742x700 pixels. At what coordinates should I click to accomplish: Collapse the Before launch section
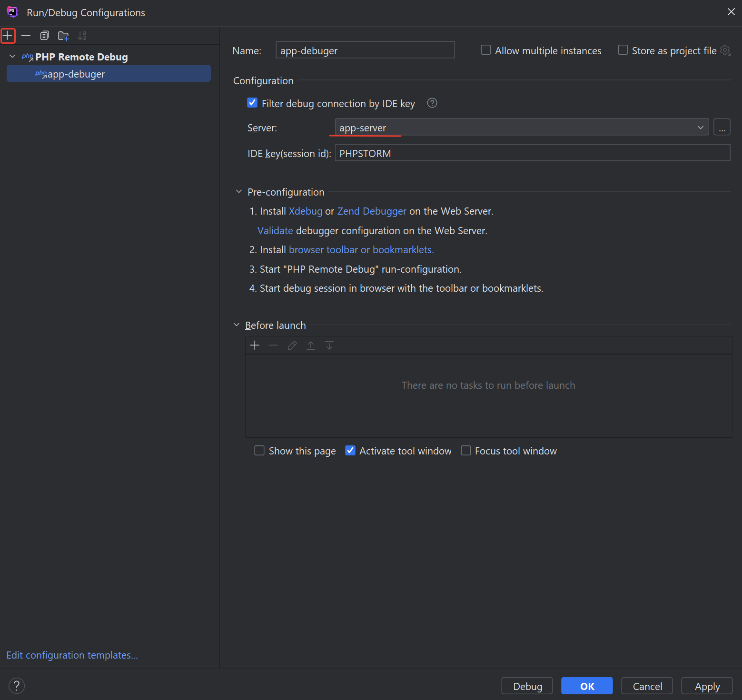point(237,325)
